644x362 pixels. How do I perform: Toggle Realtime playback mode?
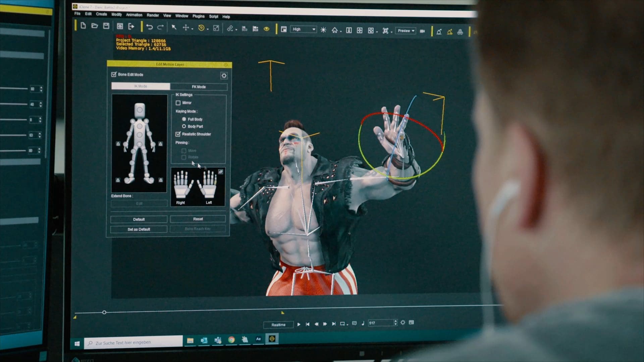(278, 325)
